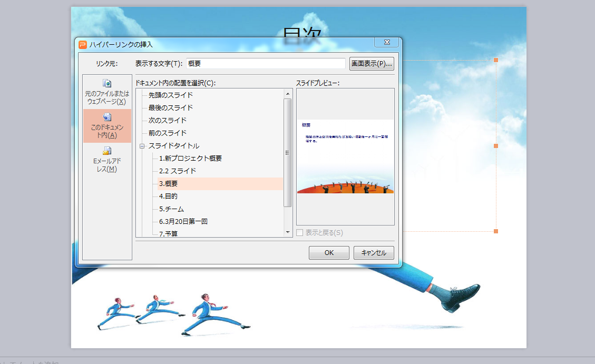Click the slide preview thumbnail
Screen dimensions: 595x364
pyautogui.click(x=345, y=156)
